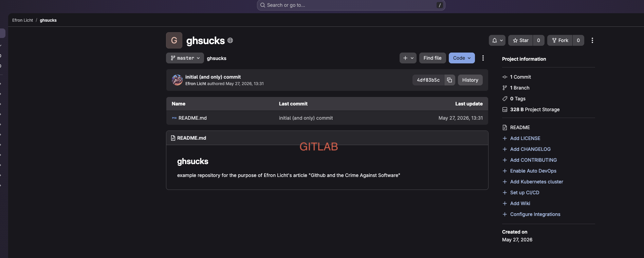This screenshot has height=258, width=644.
Task: Open last commit message in README.md row
Action: coord(306,118)
